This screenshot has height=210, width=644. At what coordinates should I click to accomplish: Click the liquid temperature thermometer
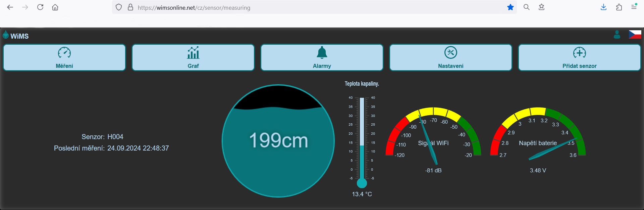(x=362, y=141)
